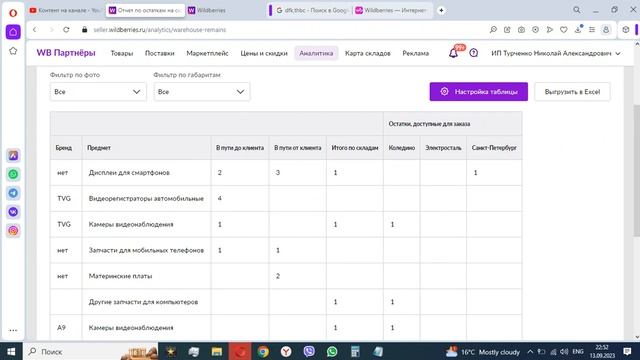This screenshot has height=360, width=640.
Task: Expand the 'Фильтр по фото' dropdown
Action: tap(98, 92)
